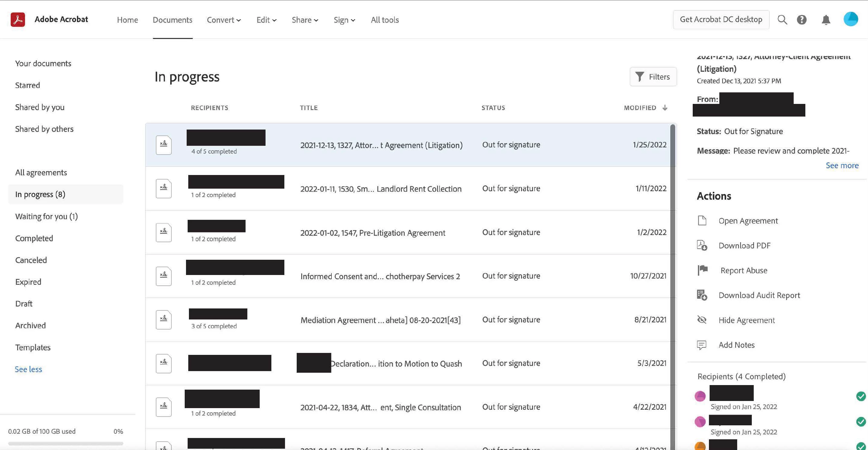Viewport: 868px width, 450px height.
Task: Click the Adobe Acrobat logo icon
Action: pos(18,19)
